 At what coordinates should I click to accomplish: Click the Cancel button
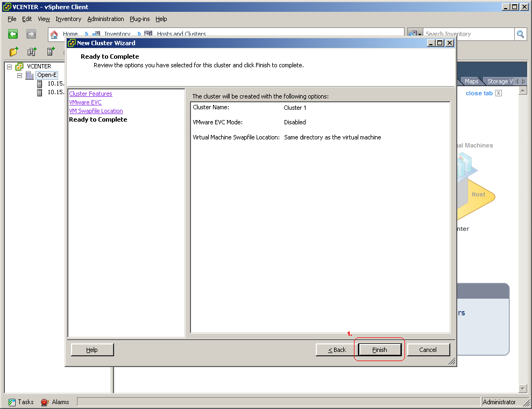(428, 350)
